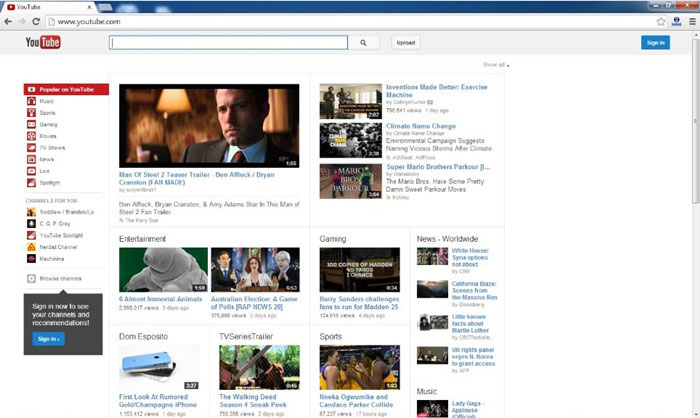
Task: Click the page vertical scrollbar thumb
Action: (696, 121)
